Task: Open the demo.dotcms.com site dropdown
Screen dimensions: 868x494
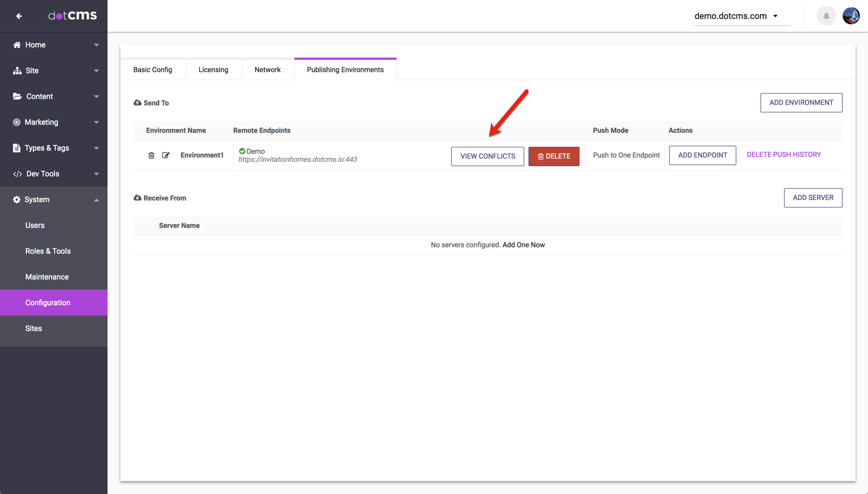Action: [736, 16]
